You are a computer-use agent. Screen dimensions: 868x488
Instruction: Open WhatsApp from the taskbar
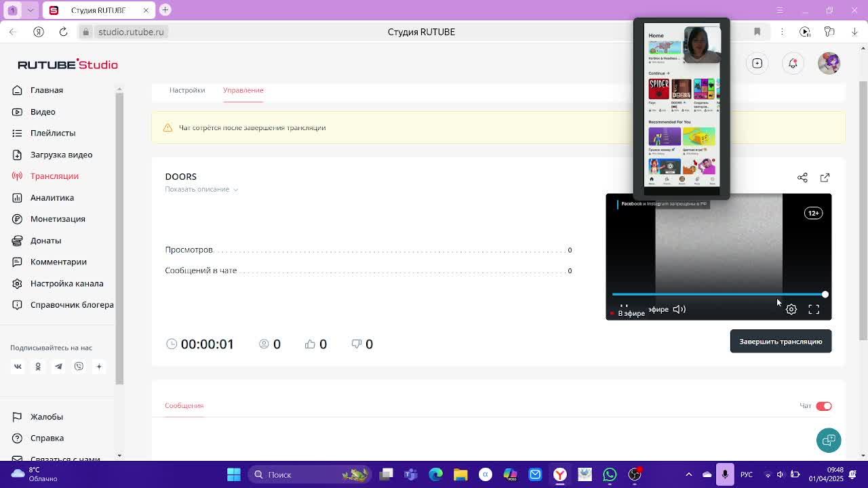pos(610,474)
